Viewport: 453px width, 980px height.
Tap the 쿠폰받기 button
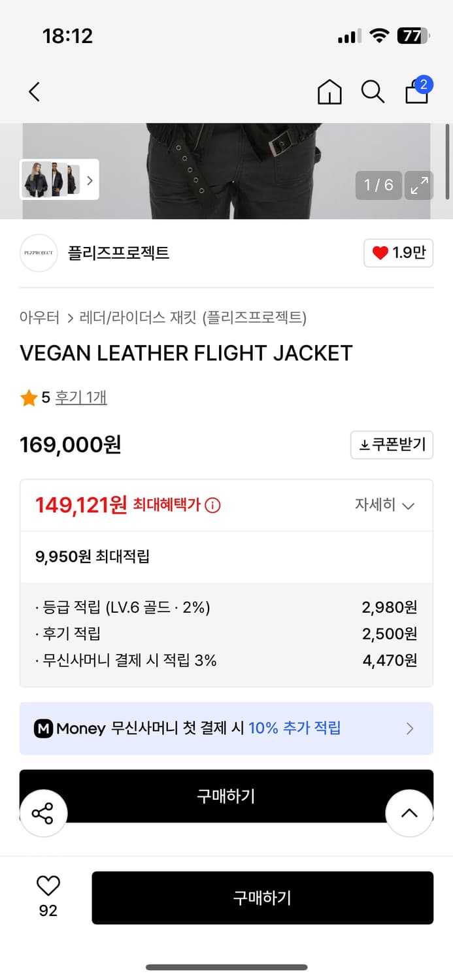392,444
